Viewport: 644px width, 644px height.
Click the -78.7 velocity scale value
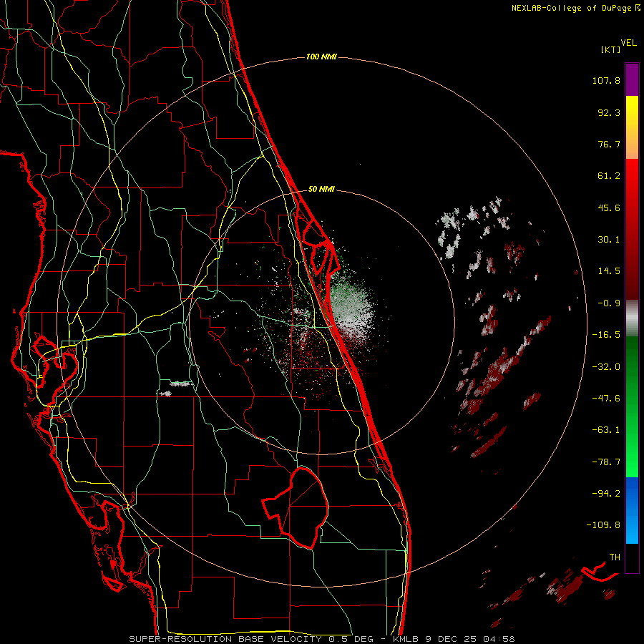(606, 462)
